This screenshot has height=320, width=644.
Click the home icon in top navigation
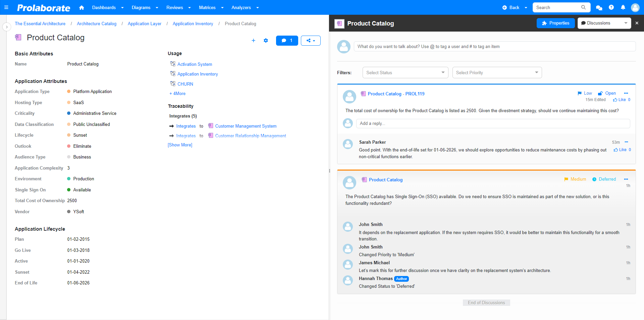[82, 8]
